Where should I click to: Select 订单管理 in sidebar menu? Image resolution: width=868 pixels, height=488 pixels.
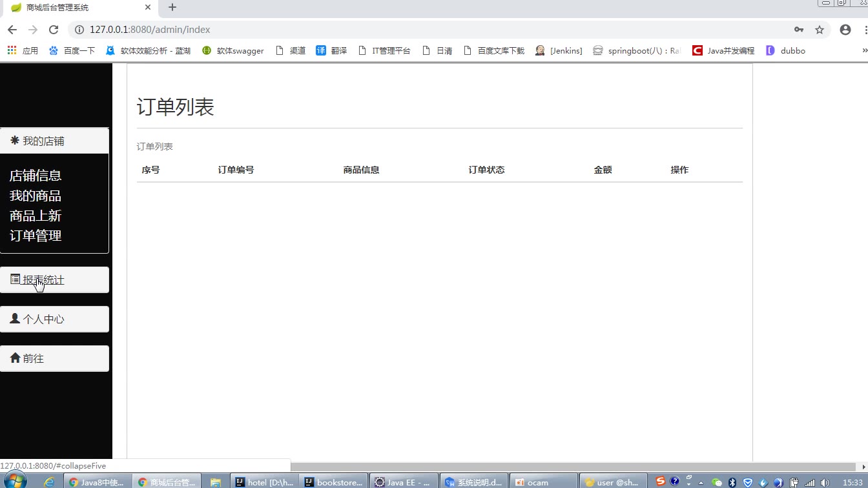point(36,236)
